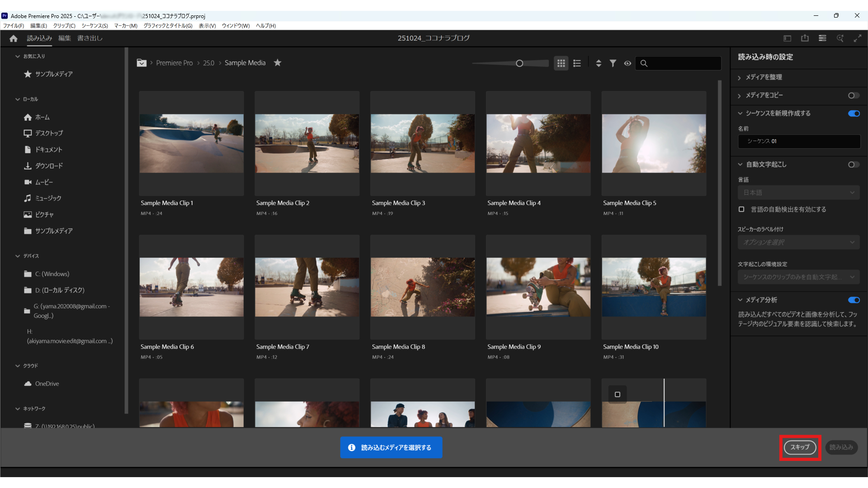This screenshot has width=868, height=488.
Task: Switch to list view
Action: tap(577, 63)
